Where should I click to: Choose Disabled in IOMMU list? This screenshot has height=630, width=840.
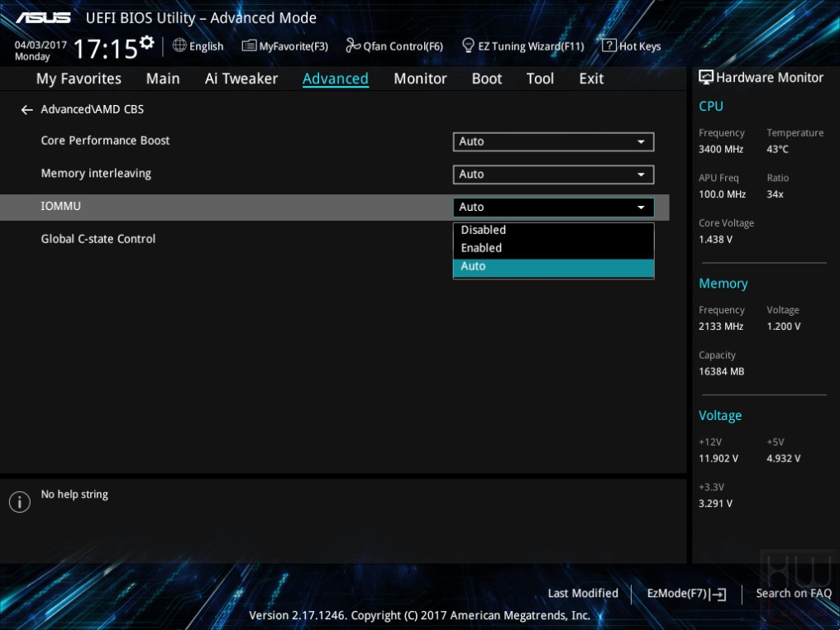click(x=553, y=230)
